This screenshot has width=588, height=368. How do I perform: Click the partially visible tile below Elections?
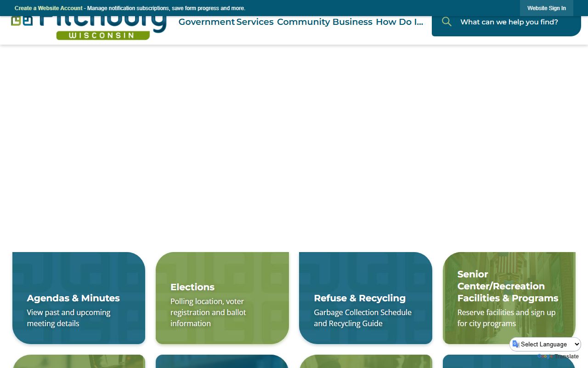(x=222, y=362)
